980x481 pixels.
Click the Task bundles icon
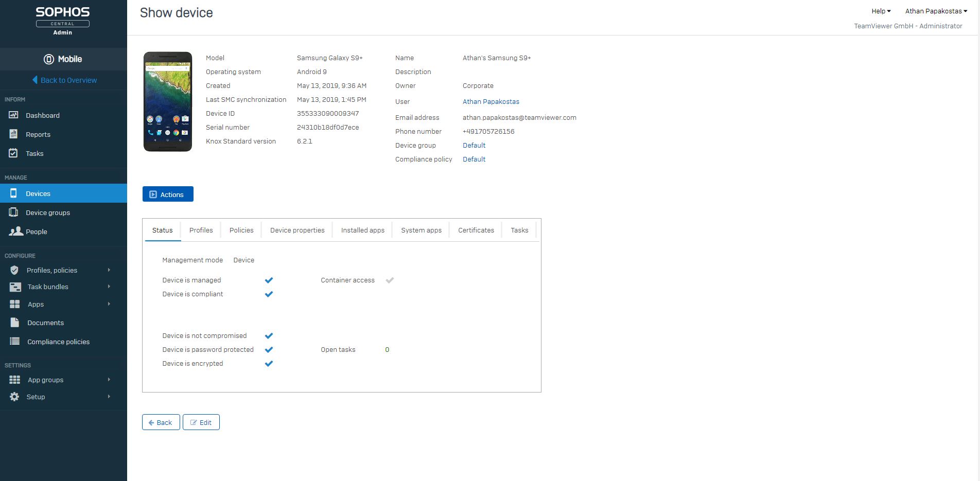pos(15,287)
